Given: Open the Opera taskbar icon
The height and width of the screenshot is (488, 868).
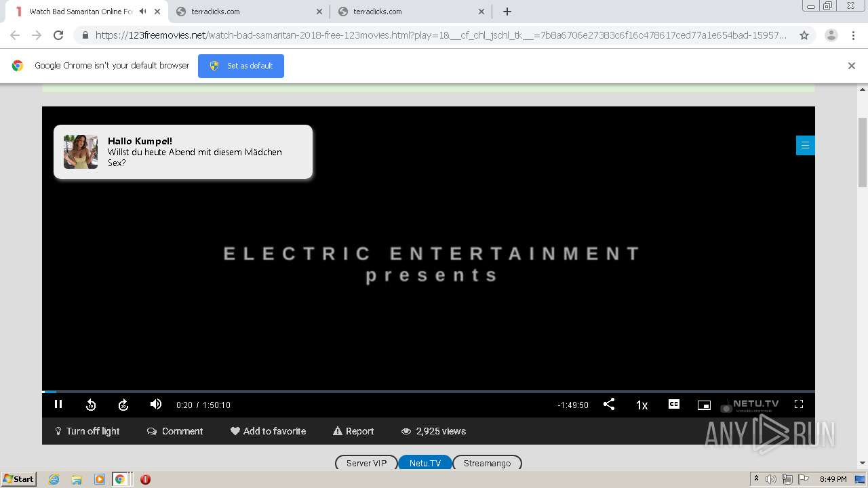Looking at the screenshot, I should coord(145,479).
